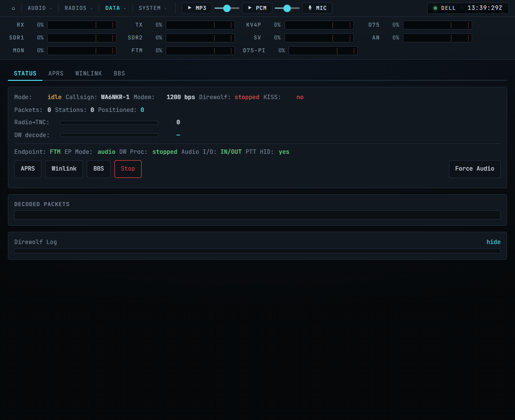
Task: Click the Direwolf status stopped in red
Action: [x=247, y=97]
